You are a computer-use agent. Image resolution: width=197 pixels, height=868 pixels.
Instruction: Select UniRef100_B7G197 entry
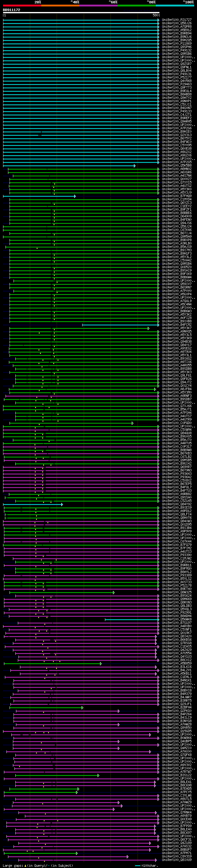(176, 623)
